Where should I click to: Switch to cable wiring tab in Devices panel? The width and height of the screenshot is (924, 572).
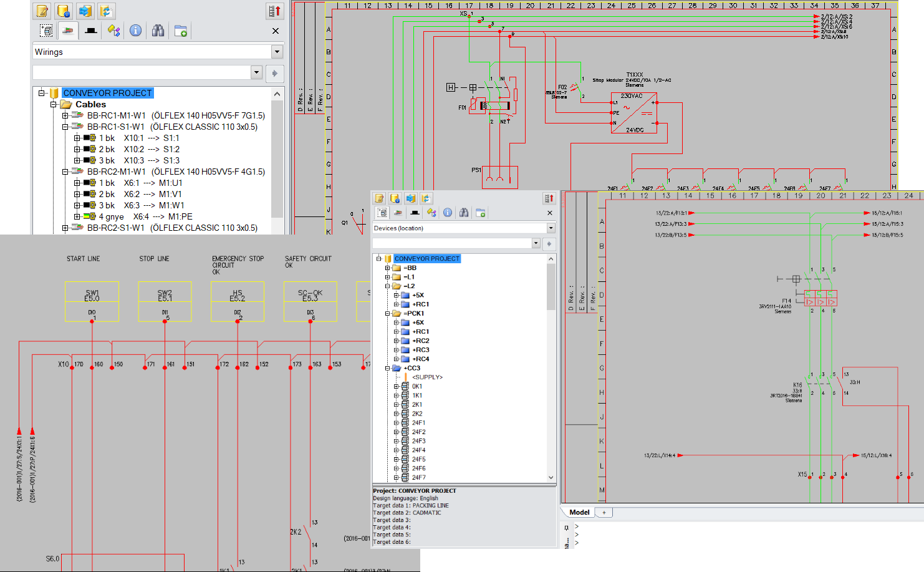tap(398, 213)
